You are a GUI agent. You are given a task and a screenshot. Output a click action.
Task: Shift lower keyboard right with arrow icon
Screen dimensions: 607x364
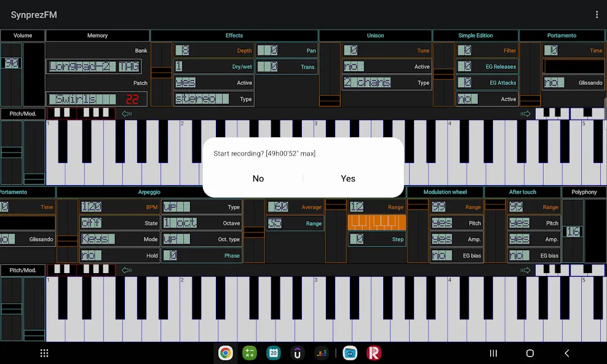pyautogui.click(x=525, y=270)
